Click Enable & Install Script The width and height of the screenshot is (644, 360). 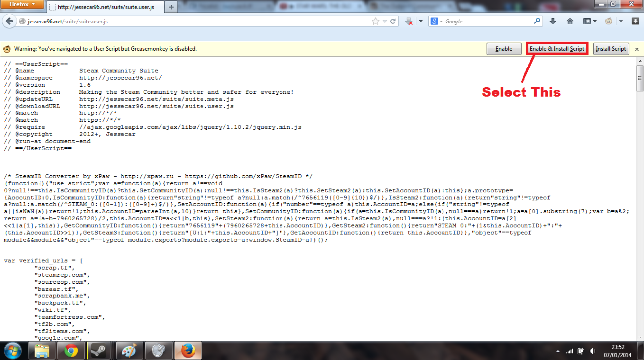point(557,49)
